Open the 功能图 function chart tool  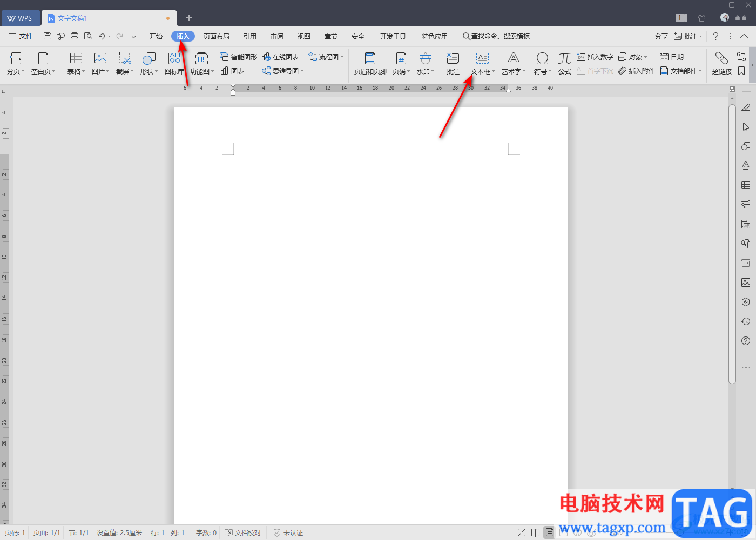[x=202, y=64]
